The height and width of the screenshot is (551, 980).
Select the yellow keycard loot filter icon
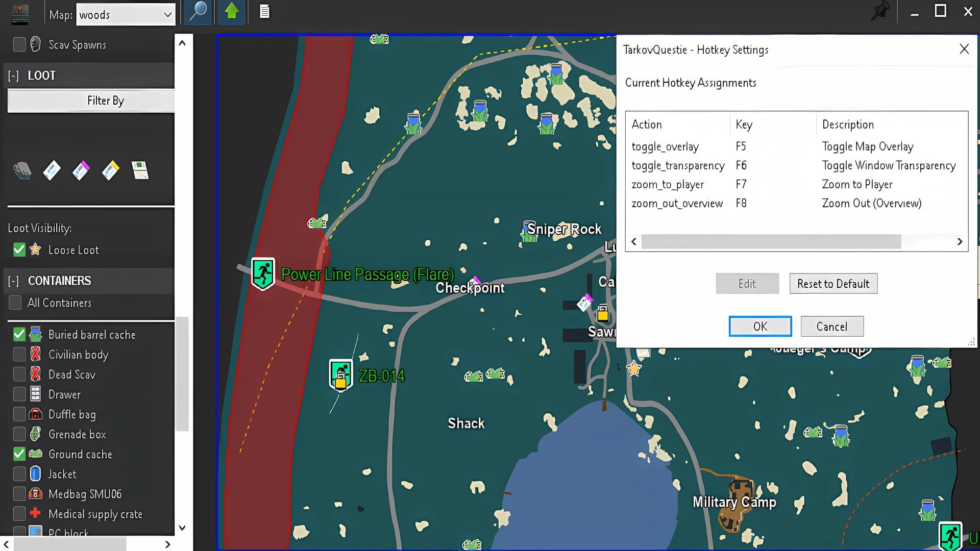[110, 170]
